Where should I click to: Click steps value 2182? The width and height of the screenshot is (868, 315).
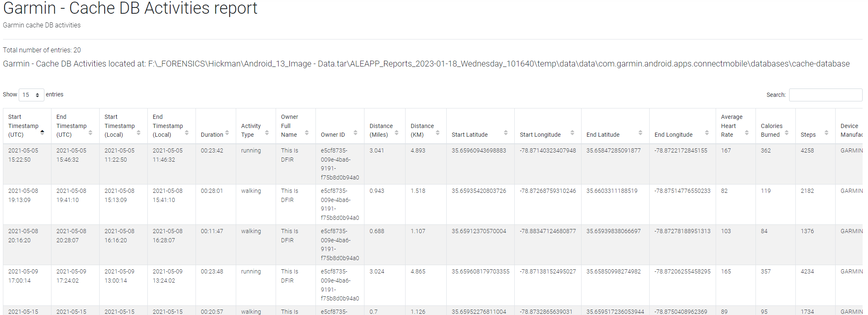(807, 191)
